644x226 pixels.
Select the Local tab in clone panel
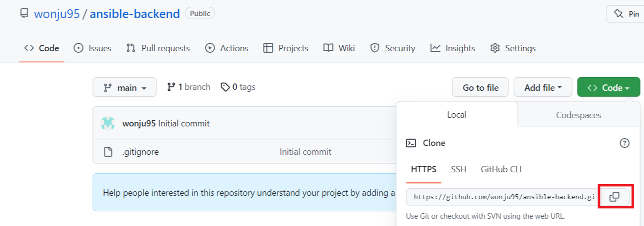[457, 115]
